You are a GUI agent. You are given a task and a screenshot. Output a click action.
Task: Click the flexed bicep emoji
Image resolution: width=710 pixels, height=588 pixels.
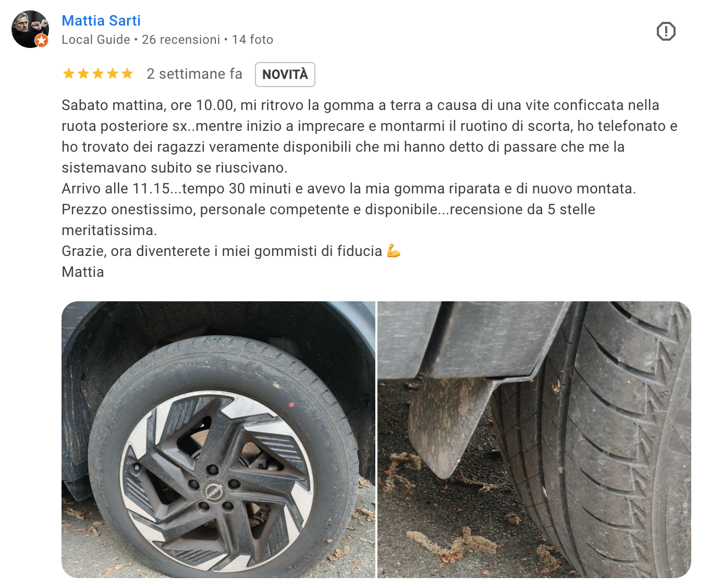pos(394,251)
